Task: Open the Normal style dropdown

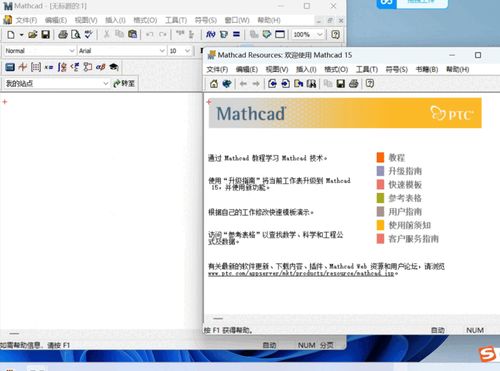Action: pyautogui.click(x=72, y=51)
